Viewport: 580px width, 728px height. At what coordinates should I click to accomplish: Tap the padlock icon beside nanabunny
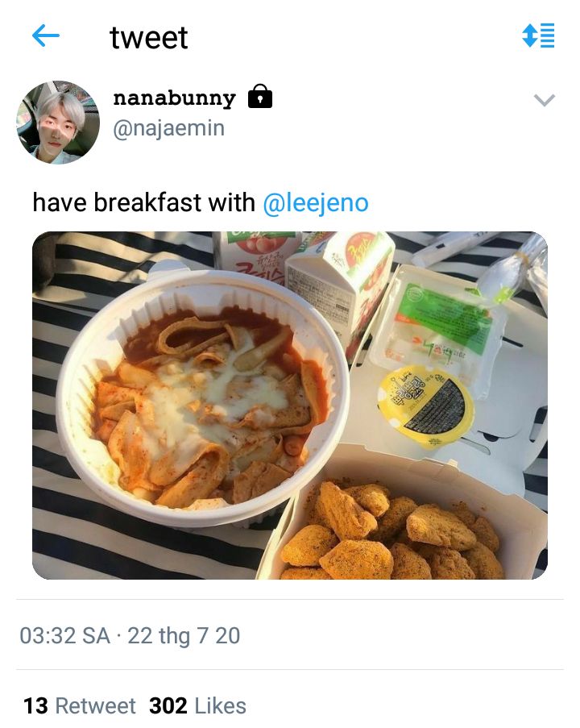[x=260, y=96]
